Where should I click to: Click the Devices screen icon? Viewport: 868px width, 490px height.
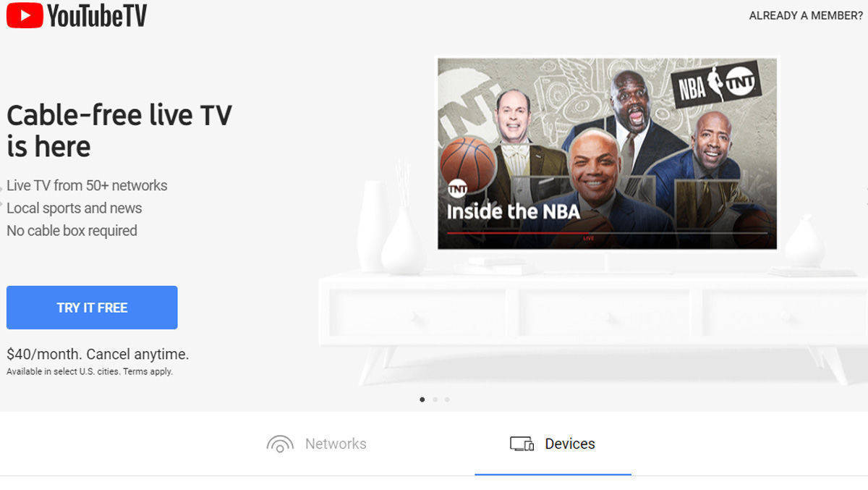(522, 444)
